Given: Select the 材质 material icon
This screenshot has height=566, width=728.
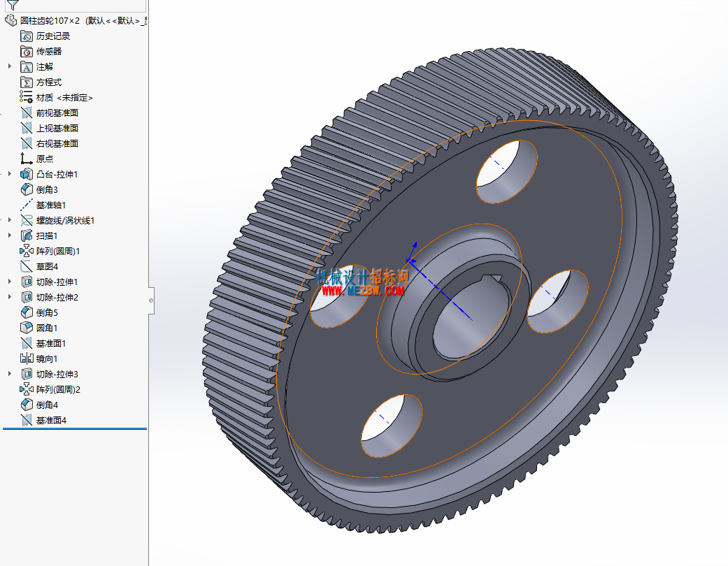Looking at the screenshot, I should click(26, 97).
